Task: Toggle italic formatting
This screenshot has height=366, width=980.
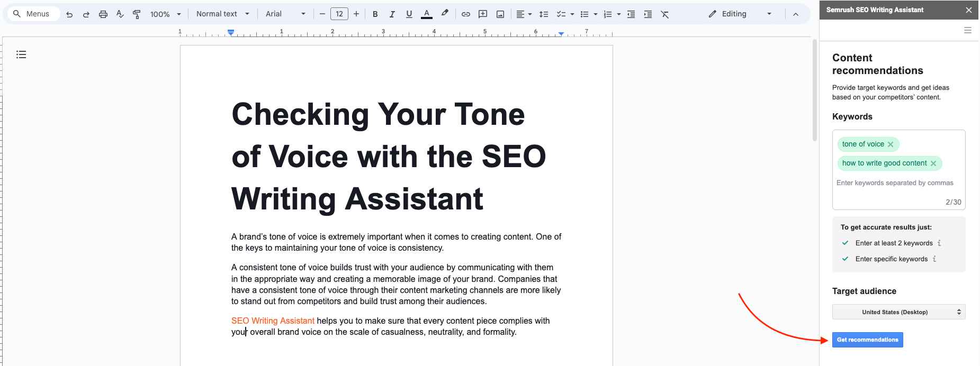Action: [392, 14]
